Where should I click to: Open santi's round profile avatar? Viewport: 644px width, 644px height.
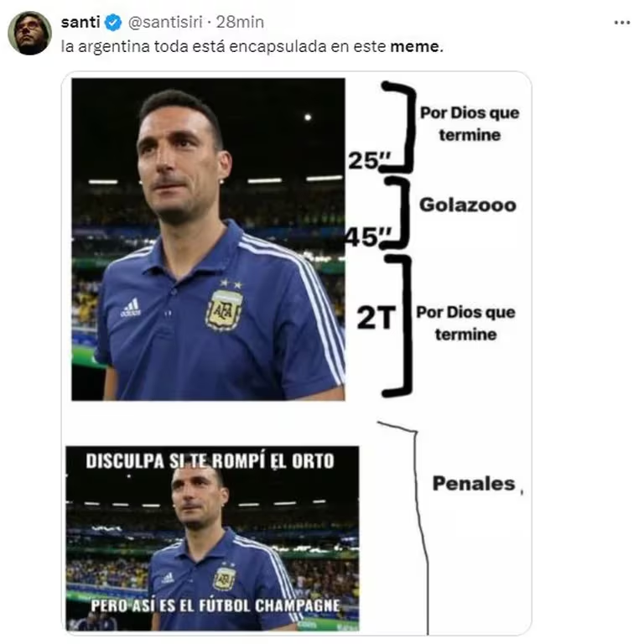pos(29,33)
